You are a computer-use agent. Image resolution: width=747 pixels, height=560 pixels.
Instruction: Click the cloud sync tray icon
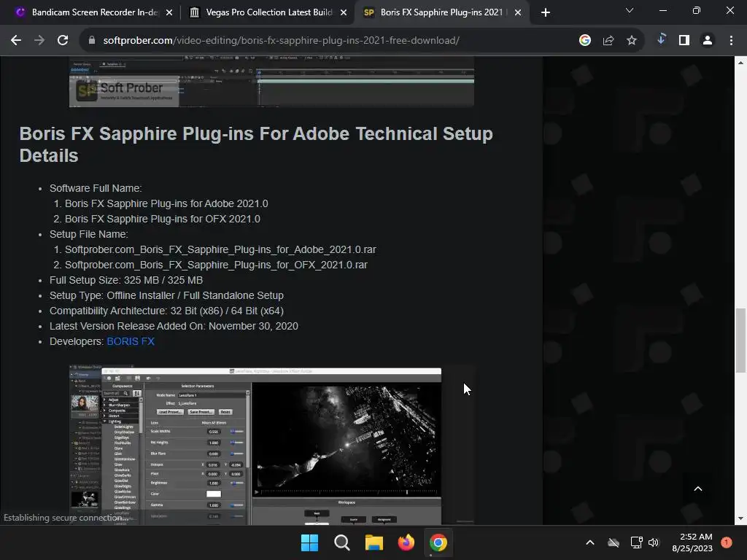pyautogui.click(x=614, y=542)
